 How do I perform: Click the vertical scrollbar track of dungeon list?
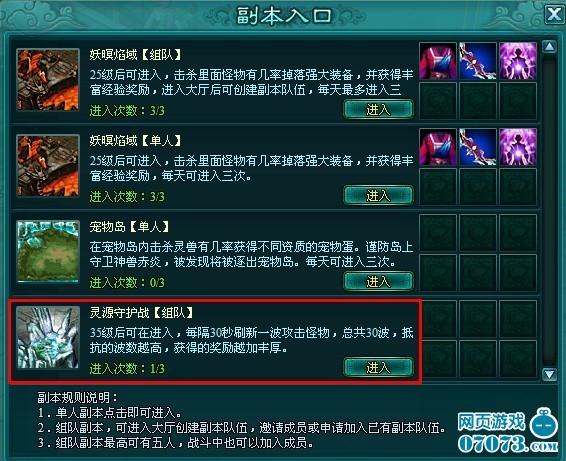pos(549,210)
